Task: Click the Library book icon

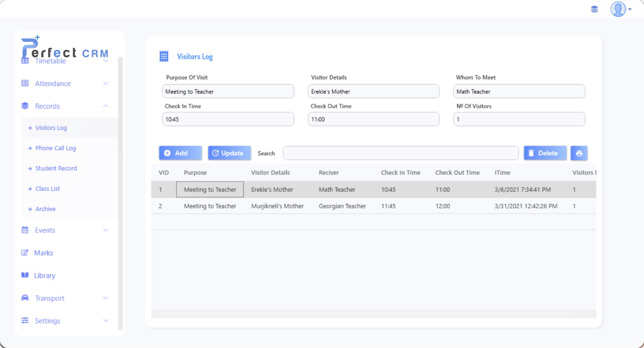Action: click(25, 275)
